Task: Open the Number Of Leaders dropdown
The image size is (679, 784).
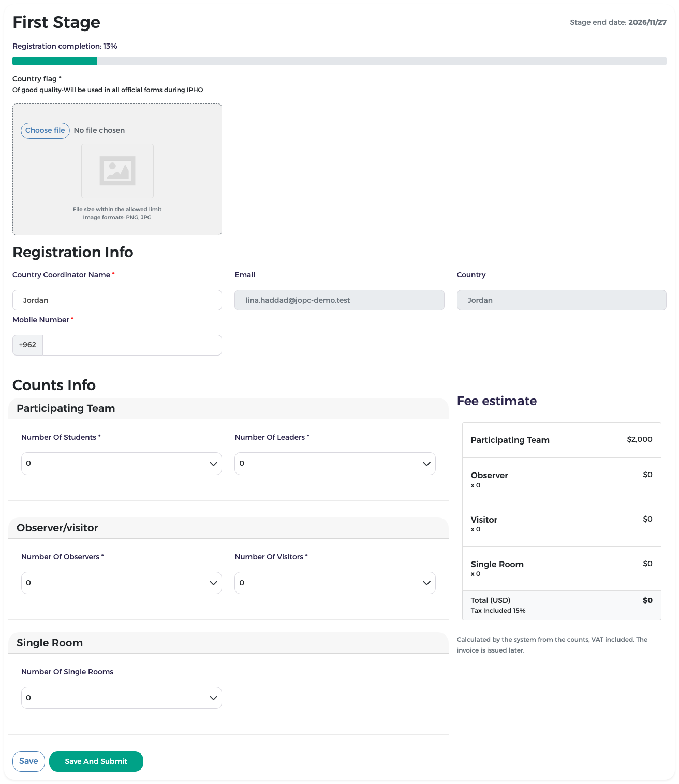Action: (335, 464)
